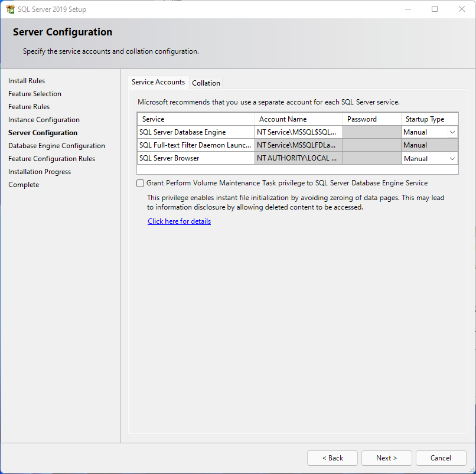Click the Account Name column header
Viewport: 476px width, 474px height.
pos(299,119)
